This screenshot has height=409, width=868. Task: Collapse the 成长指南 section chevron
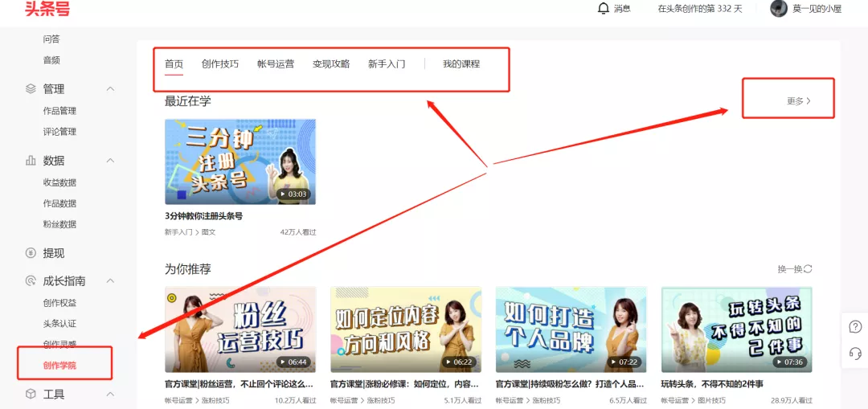(111, 281)
